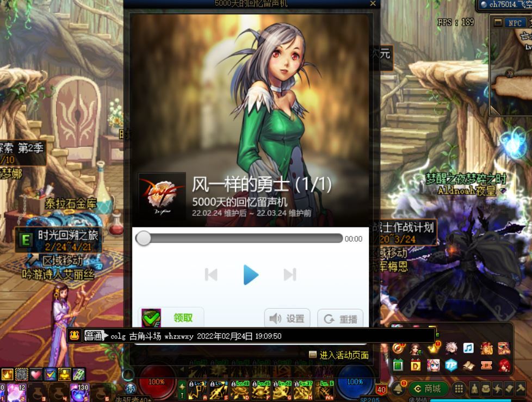Click the yellow emoji icon in chat bar

coord(75,336)
